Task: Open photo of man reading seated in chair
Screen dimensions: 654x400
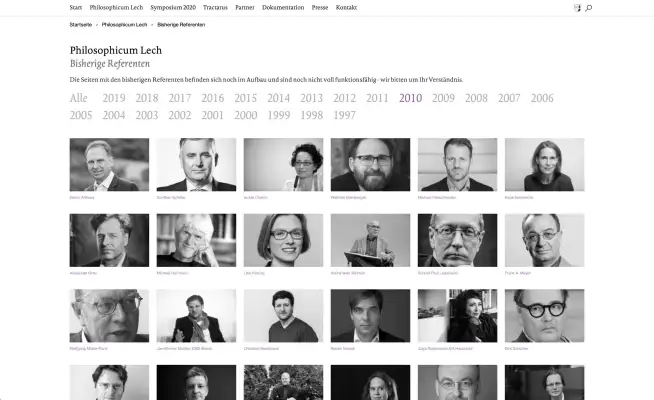Action: point(370,240)
